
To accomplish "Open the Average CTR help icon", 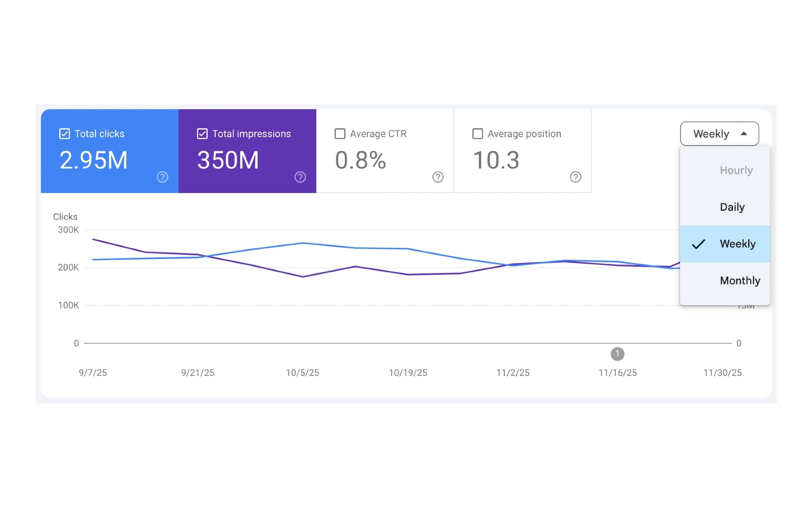I will click(x=438, y=177).
